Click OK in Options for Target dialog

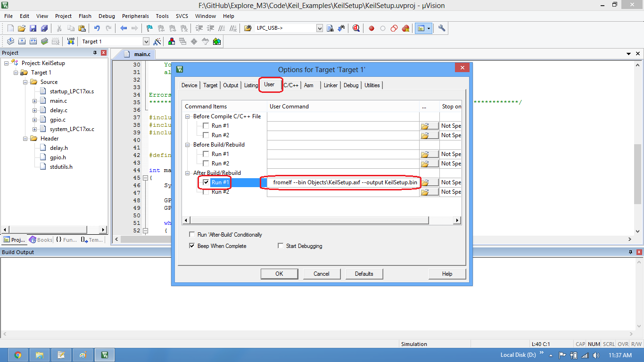pos(279,274)
